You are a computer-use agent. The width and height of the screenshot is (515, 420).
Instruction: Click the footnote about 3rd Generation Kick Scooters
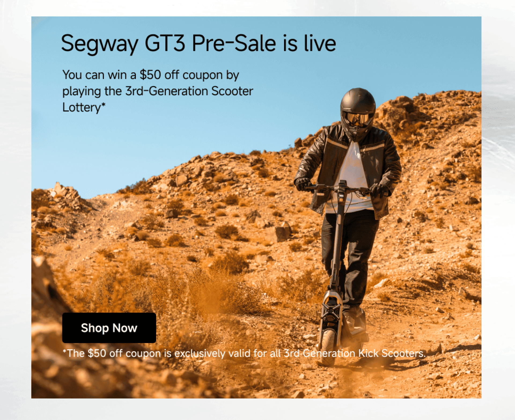244,353
